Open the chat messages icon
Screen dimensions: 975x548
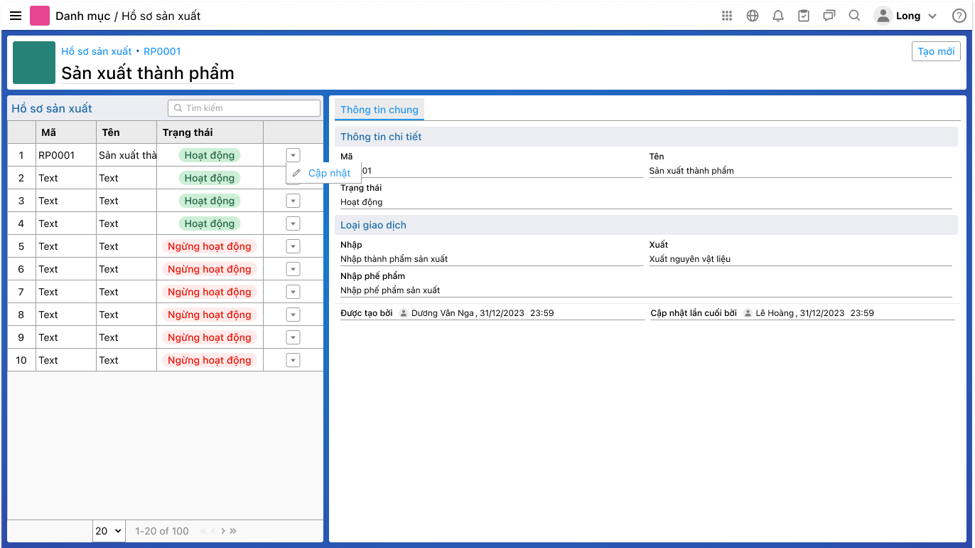coord(829,16)
